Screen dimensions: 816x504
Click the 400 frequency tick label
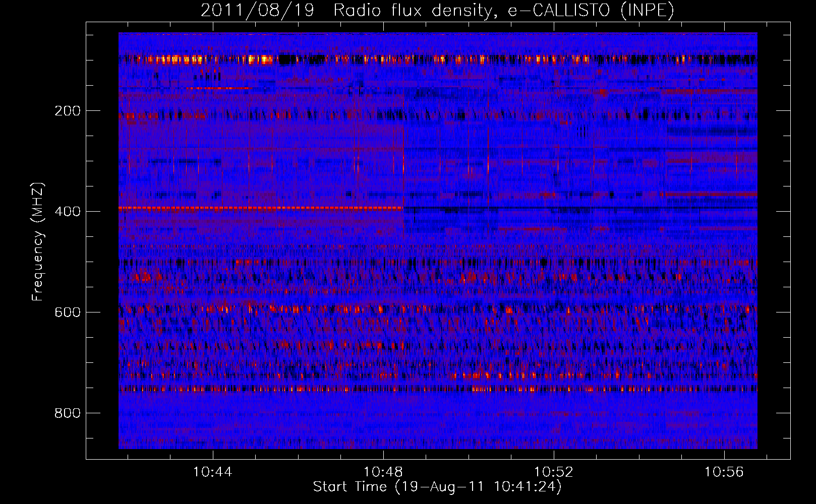(68, 212)
